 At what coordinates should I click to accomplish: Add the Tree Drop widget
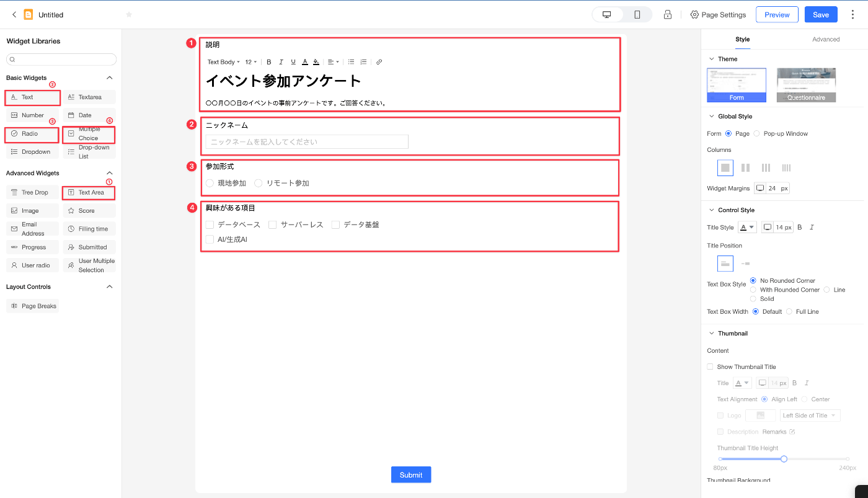[32, 192]
